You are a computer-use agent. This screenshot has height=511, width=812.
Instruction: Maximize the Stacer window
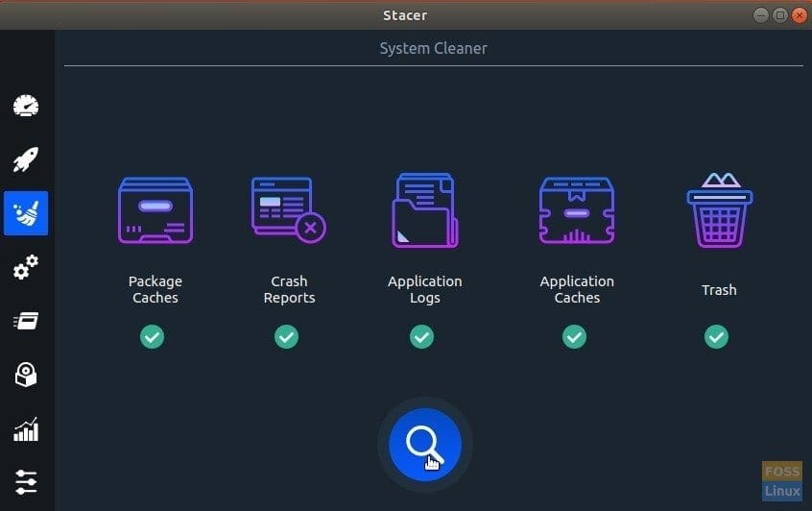[780, 15]
